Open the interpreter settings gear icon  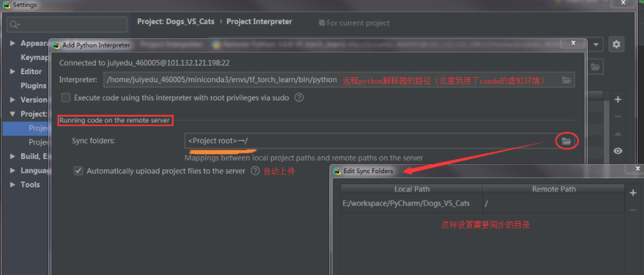[x=616, y=44]
